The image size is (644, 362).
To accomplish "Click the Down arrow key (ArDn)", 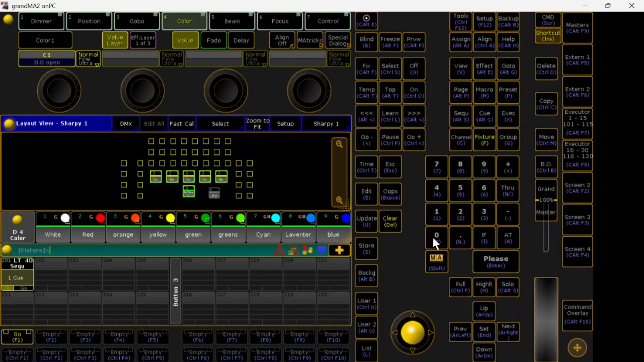I will click(484, 352).
